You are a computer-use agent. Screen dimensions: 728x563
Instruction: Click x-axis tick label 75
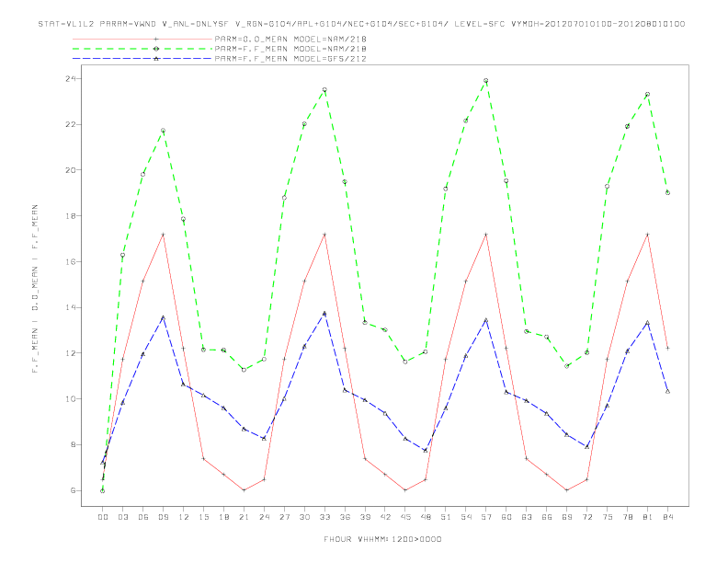[608, 517]
